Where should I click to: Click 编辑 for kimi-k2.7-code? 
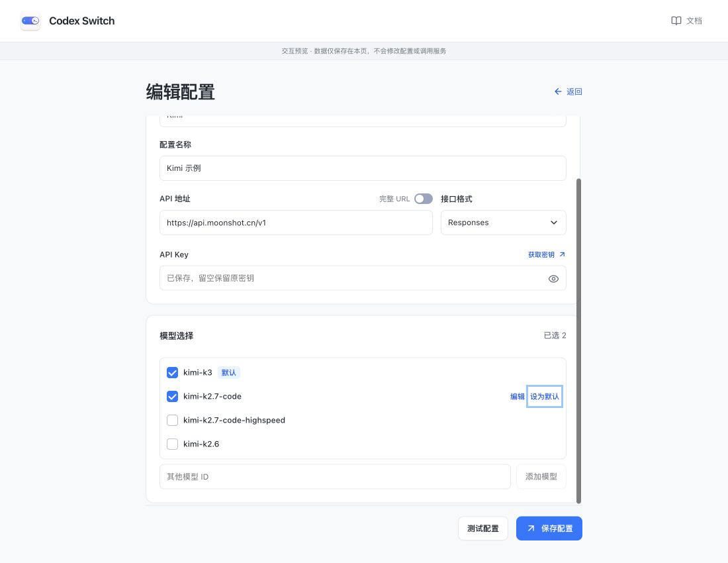point(518,396)
